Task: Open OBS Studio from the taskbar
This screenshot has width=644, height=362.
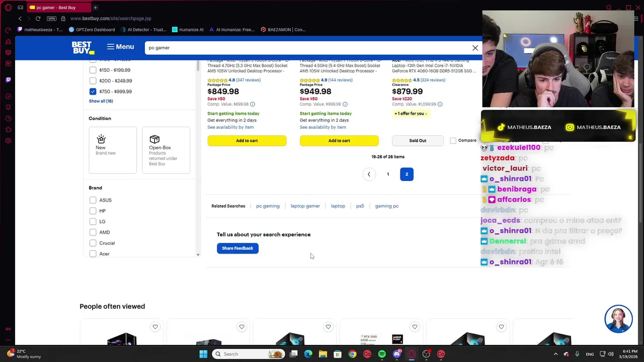Action: 426,354
